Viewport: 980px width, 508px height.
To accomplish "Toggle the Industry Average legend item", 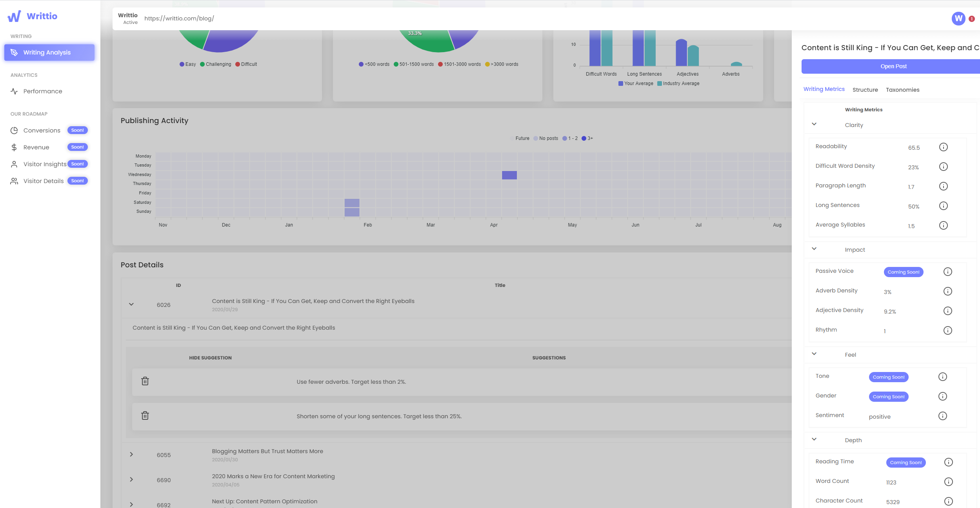I will [678, 83].
